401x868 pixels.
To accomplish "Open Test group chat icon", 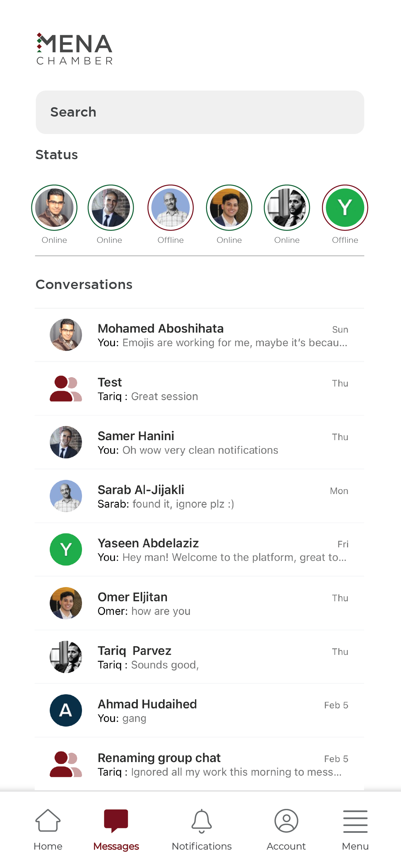I will pos(66,388).
